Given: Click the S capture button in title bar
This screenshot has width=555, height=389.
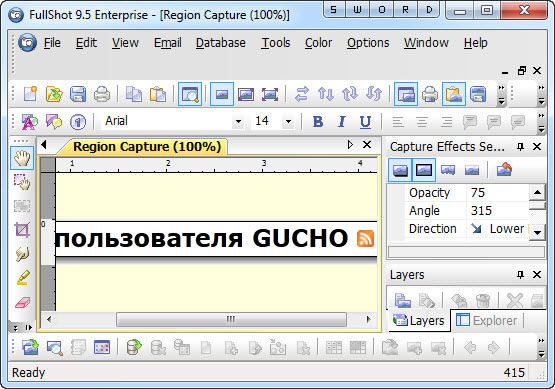Looking at the screenshot, I should tap(333, 10).
